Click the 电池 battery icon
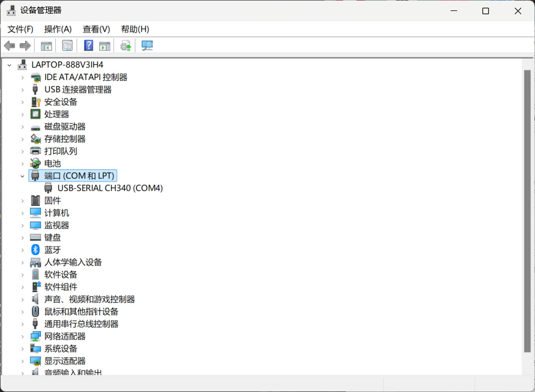The image size is (535, 392). click(x=36, y=163)
